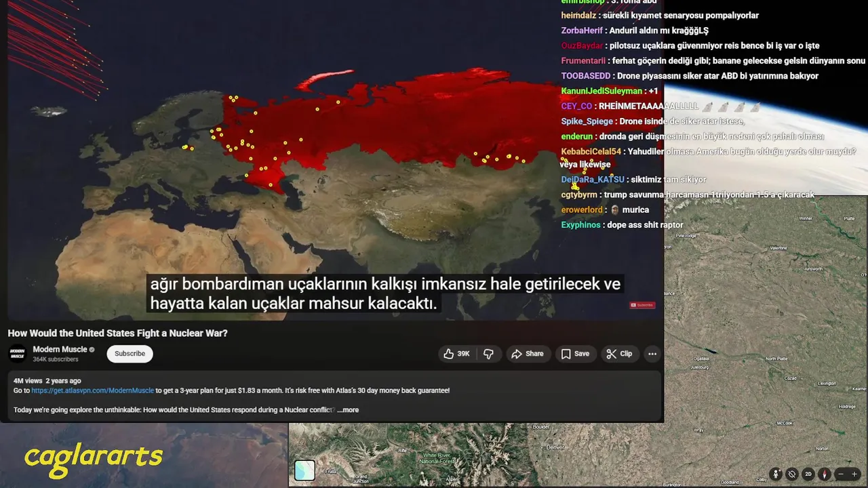Image resolution: width=868 pixels, height=488 pixels.
Task: Expand the description with ...more
Action: point(348,410)
